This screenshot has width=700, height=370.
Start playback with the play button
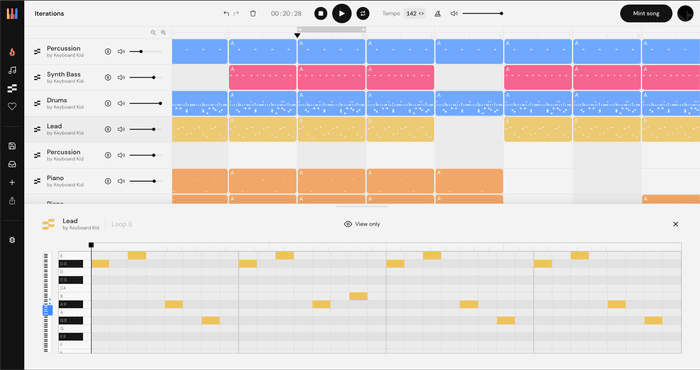(x=342, y=13)
